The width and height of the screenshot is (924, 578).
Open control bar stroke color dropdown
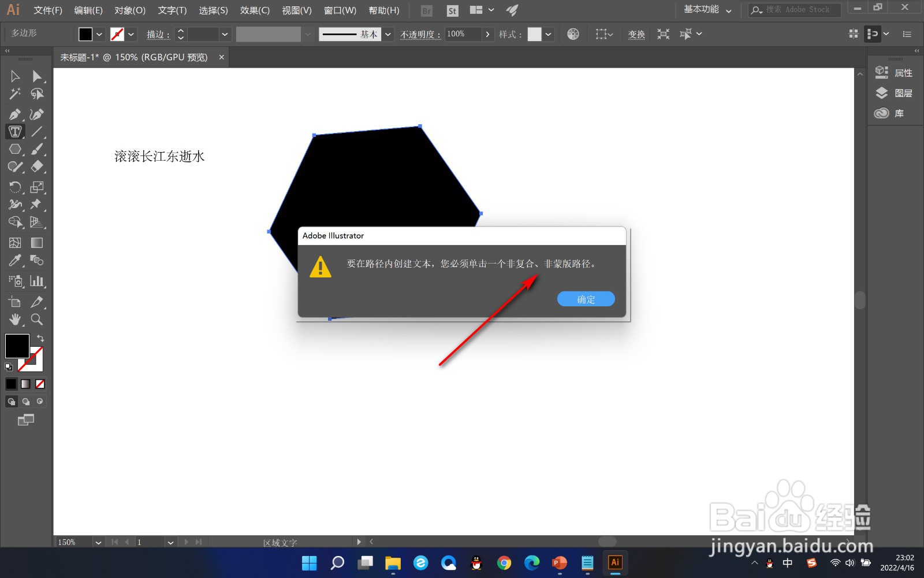point(131,34)
